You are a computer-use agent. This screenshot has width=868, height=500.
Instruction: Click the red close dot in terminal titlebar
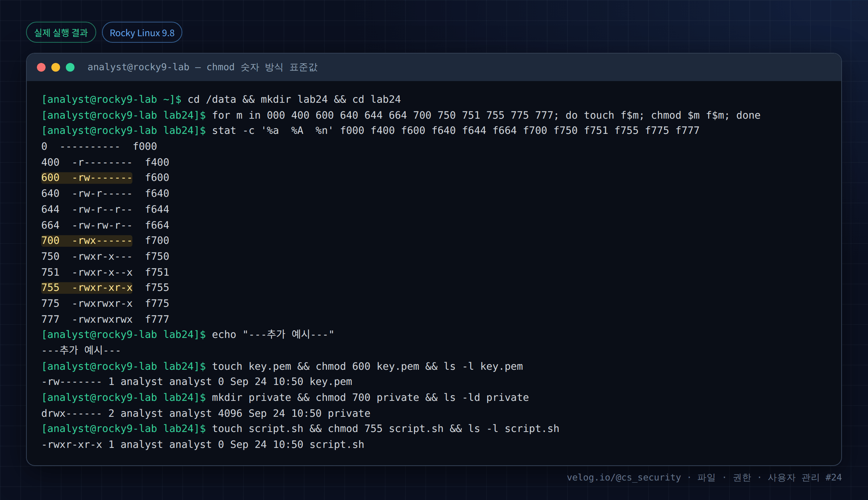tap(41, 67)
